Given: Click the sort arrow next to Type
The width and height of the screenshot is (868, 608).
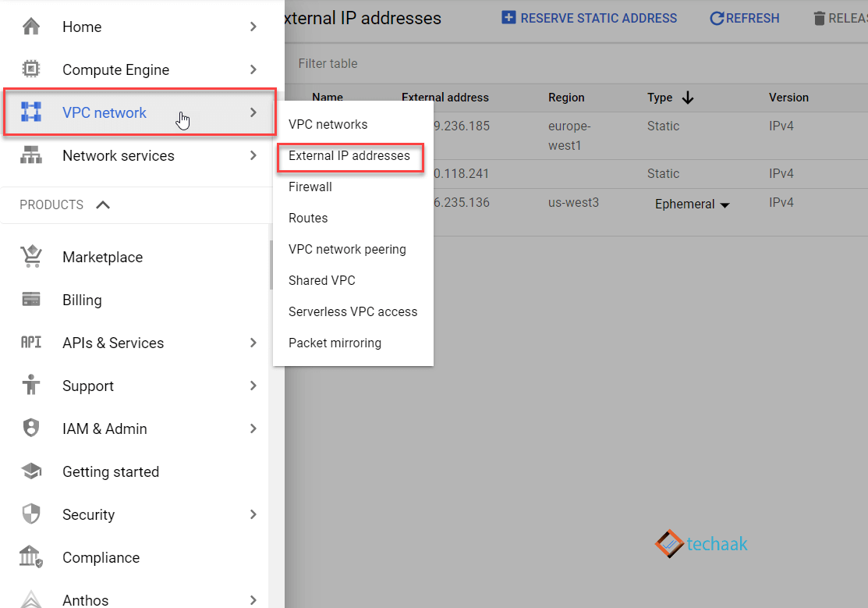Looking at the screenshot, I should pyautogui.click(x=688, y=98).
